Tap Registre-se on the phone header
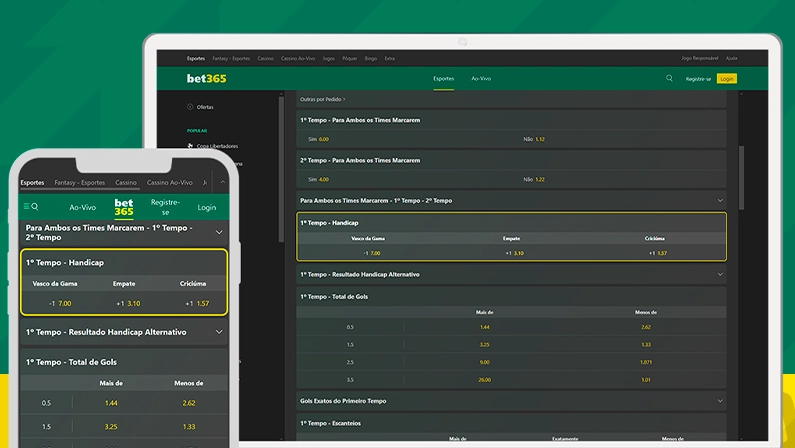 [x=165, y=207]
